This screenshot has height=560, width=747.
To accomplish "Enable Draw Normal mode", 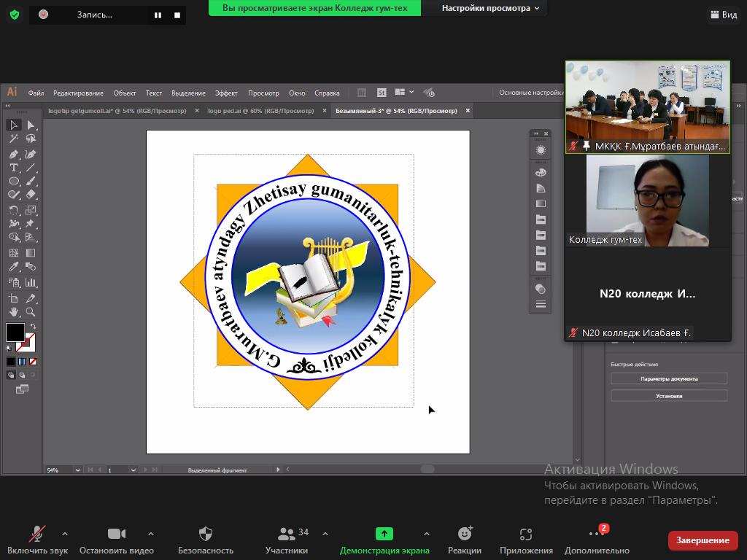I will 10,376.
